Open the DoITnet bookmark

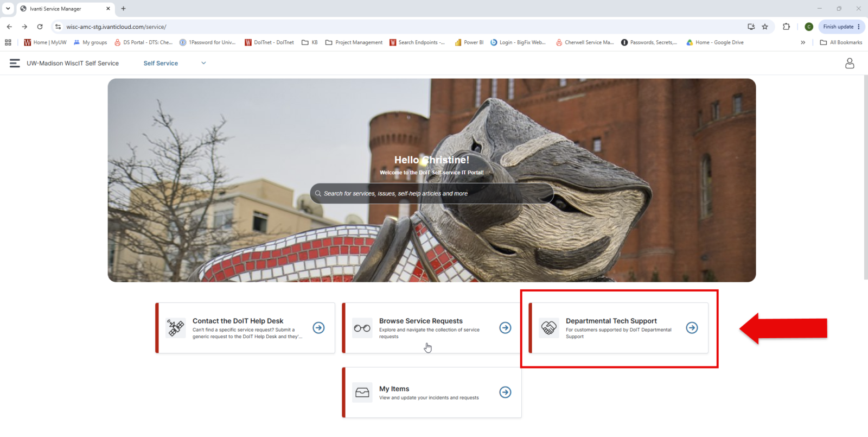click(x=269, y=42)
